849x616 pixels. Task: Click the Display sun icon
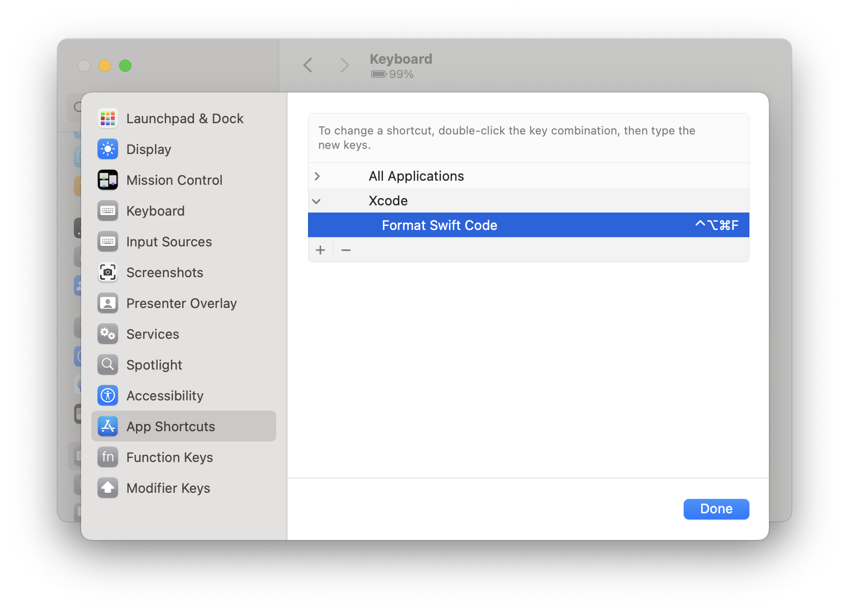(108, 149)
